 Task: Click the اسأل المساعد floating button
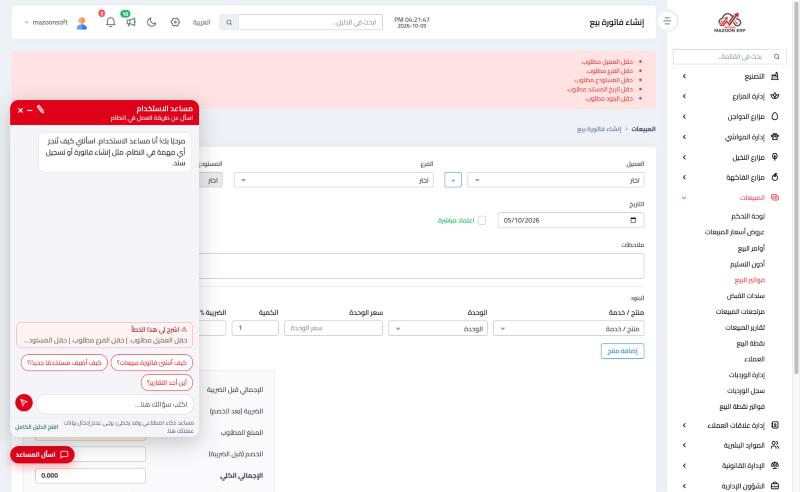(42, 455)
